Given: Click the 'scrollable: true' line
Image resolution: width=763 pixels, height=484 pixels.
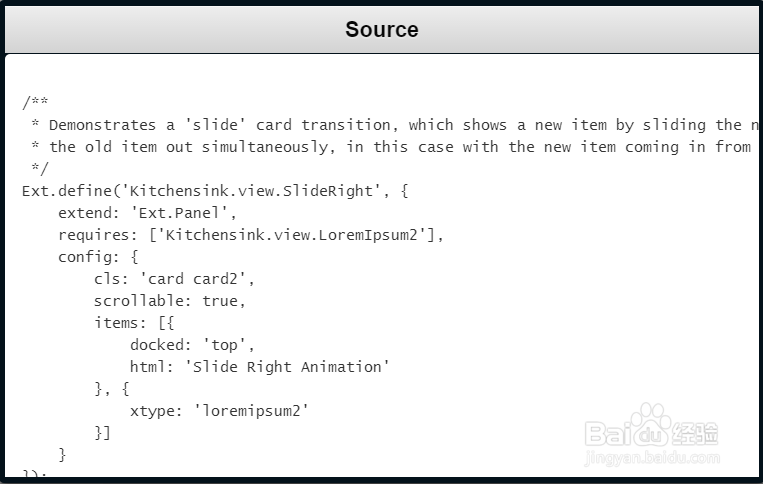Looking at the screenshot, I should [169, 300].
